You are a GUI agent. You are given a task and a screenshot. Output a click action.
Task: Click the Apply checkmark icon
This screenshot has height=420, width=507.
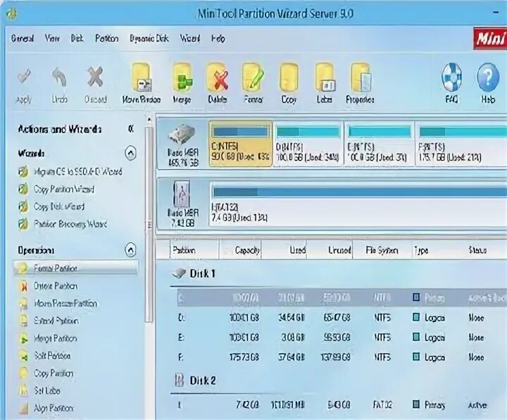pyautogui.click(x=24, y=77)
